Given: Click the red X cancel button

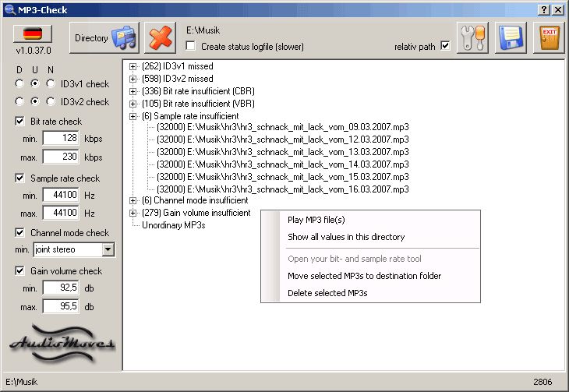Looking at the screenshot, I should point(160,37).
